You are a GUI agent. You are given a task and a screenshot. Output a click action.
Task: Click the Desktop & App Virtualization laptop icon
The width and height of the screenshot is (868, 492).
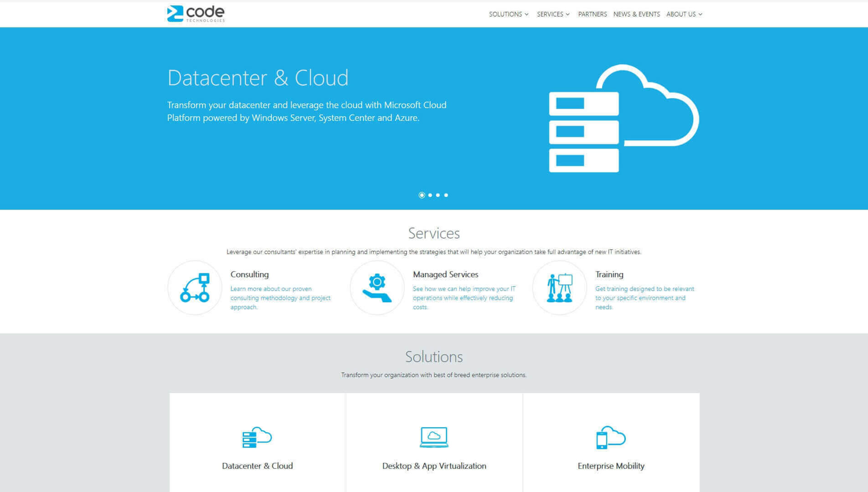(x=434, y=437)
